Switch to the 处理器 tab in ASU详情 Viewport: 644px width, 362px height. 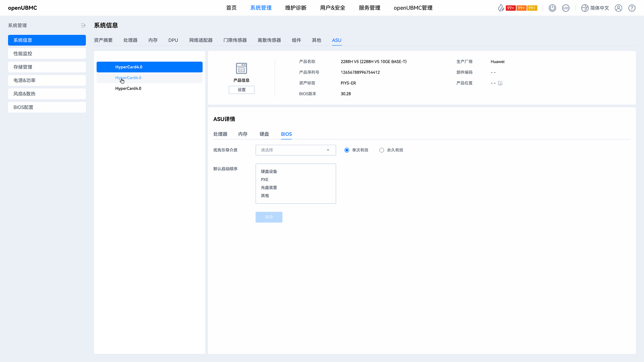click(220, 134)
